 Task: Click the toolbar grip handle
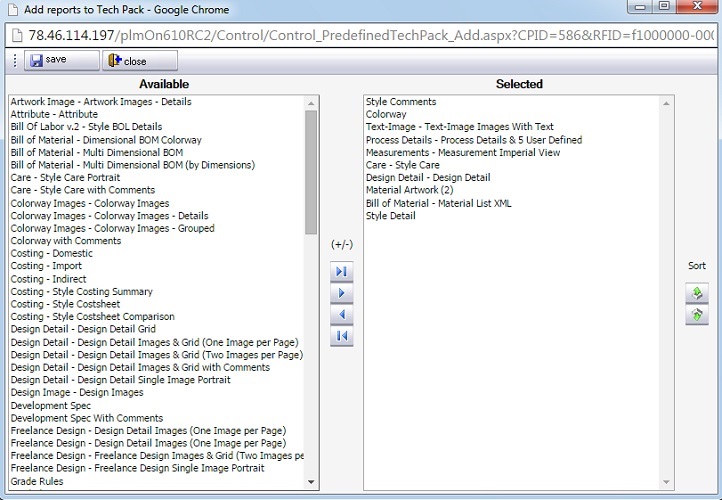(x=15, y=60)
